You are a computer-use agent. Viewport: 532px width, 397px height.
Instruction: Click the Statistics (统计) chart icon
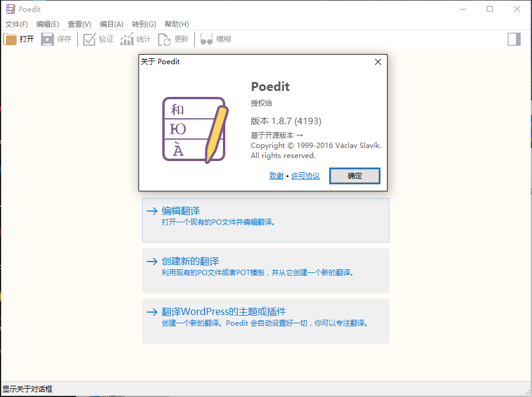[x=127, y=39]
